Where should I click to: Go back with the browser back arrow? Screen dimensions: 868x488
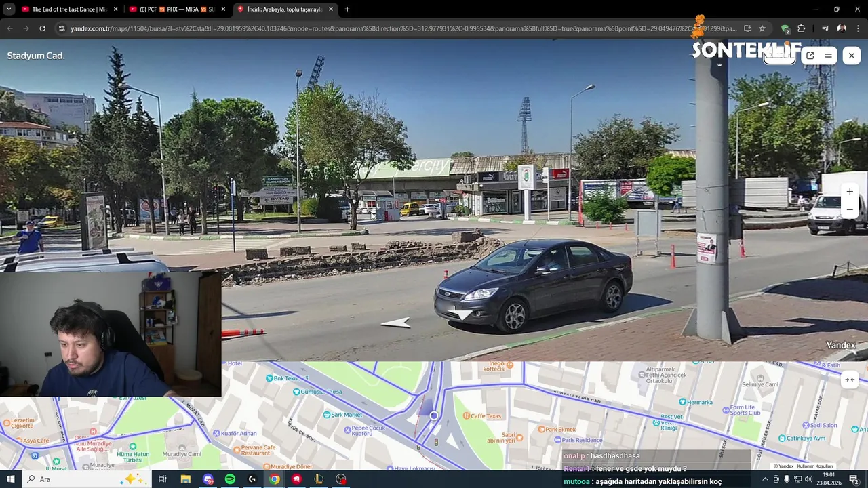pos(9,28)
